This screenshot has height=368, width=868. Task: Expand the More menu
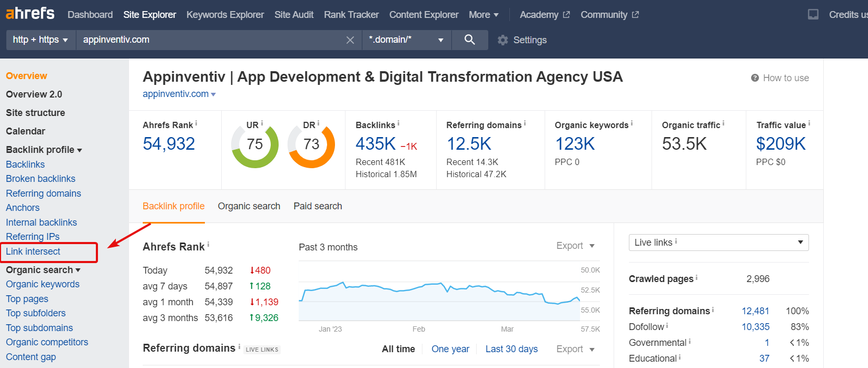(x=484, y=15)
